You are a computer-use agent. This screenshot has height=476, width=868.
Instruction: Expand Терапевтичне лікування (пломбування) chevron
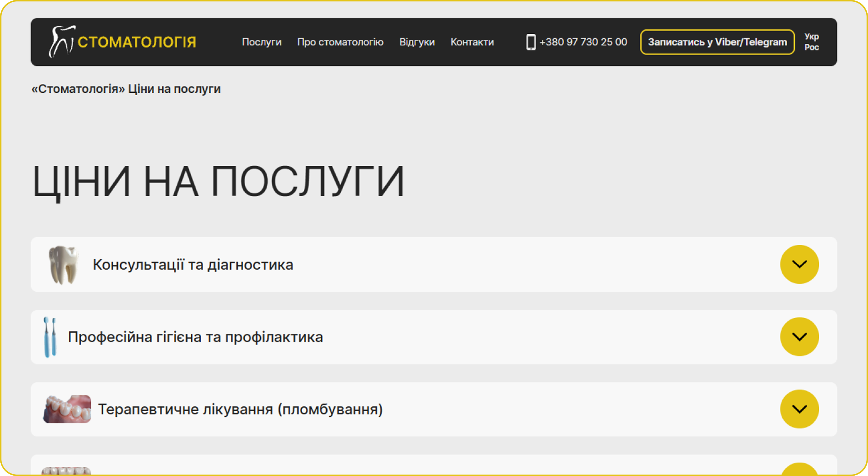pyautogui.click(x=799, y=409)
